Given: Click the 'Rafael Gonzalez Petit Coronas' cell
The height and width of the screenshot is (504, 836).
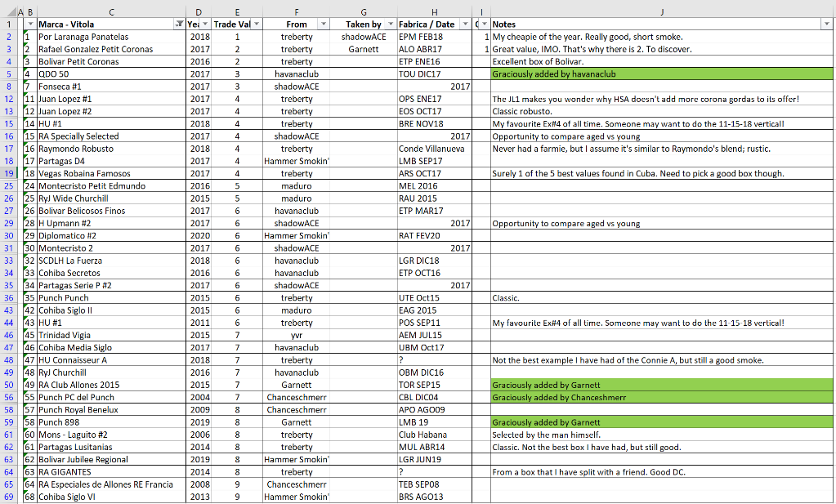Looking at the screenshot, I should 111,49.
